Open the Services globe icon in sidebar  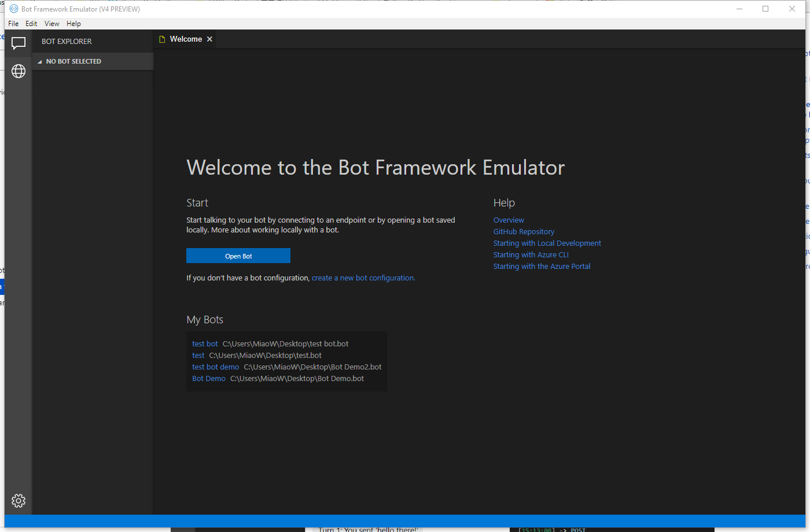tap(19, 71)
